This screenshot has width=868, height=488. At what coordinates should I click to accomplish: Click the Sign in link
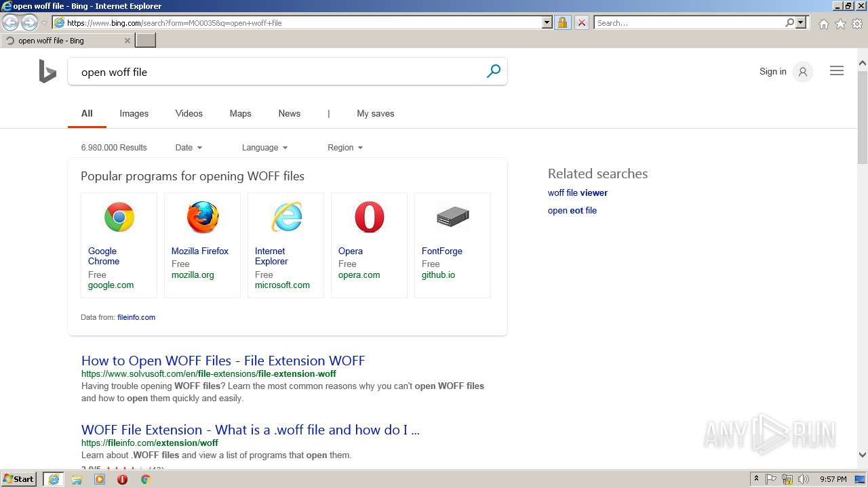(x=772, y=72)
